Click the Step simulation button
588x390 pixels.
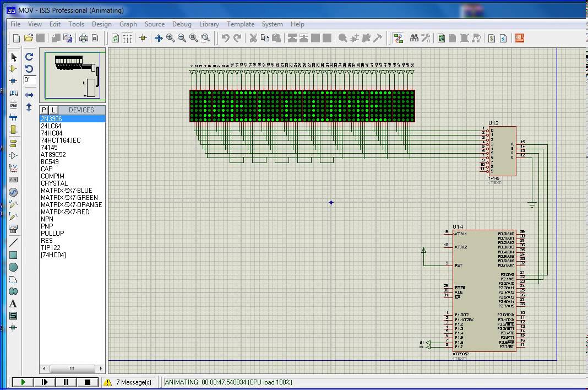tap(44, 382)
